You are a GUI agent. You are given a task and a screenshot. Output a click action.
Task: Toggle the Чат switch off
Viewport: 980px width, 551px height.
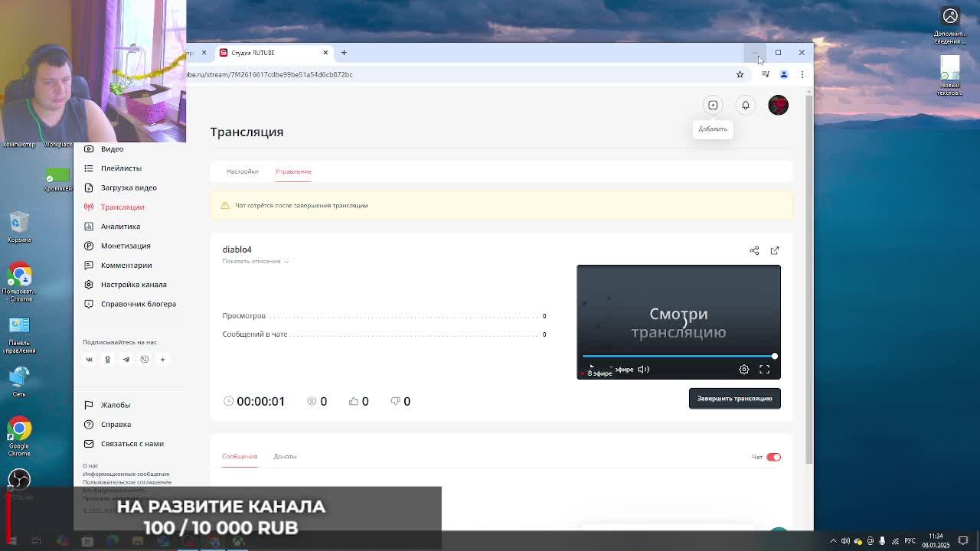coord(773,457)
